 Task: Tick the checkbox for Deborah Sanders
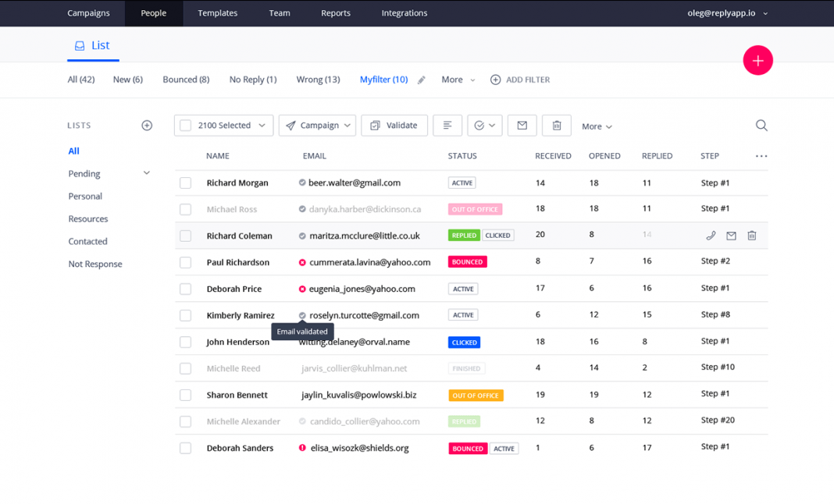point(185,448)
